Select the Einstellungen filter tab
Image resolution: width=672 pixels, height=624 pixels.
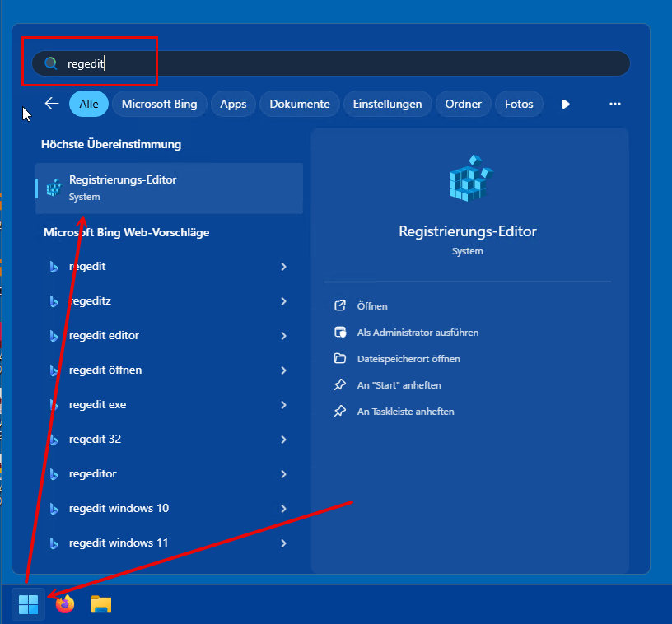coord(387,104)
